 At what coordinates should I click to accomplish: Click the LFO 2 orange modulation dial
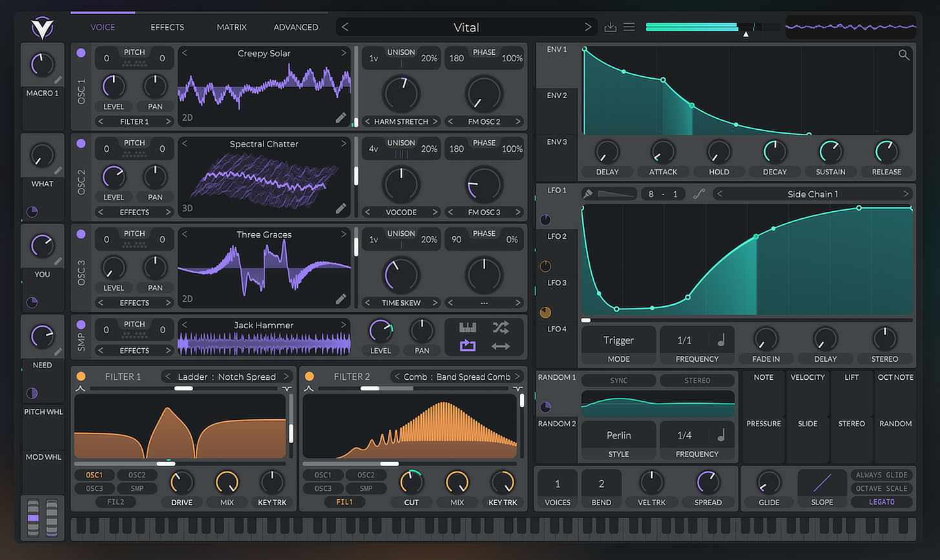point(545,266)
